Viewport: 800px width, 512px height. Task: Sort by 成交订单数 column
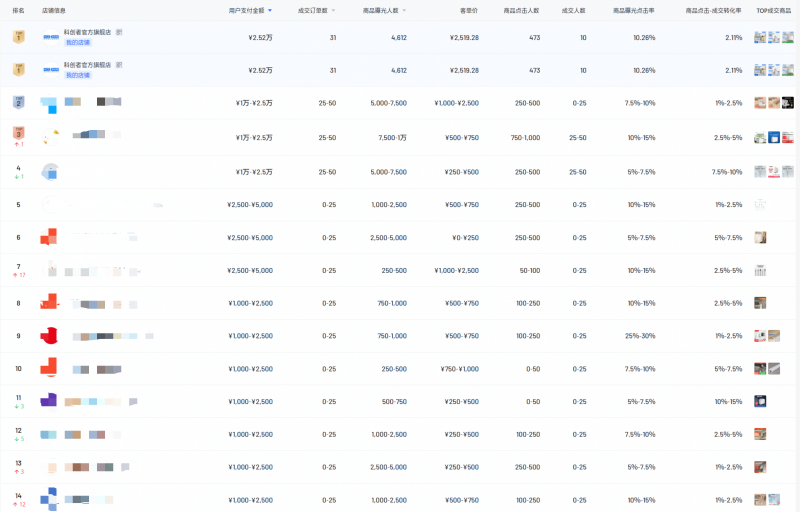(x=319, y=10)
